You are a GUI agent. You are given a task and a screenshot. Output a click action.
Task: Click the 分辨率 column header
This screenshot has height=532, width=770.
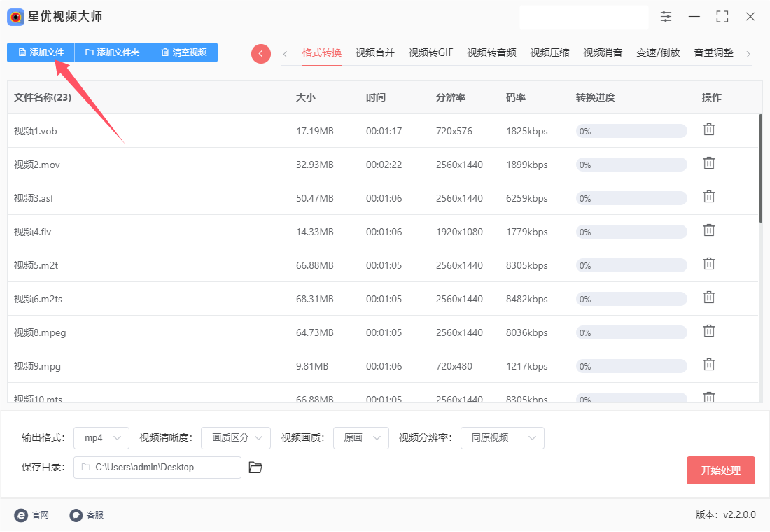[x=451, y=97]
